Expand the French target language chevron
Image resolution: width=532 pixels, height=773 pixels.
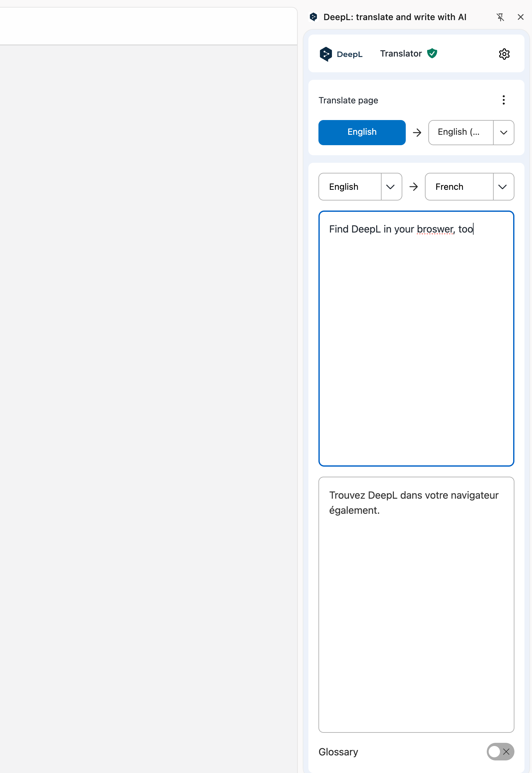click(503, 187)
